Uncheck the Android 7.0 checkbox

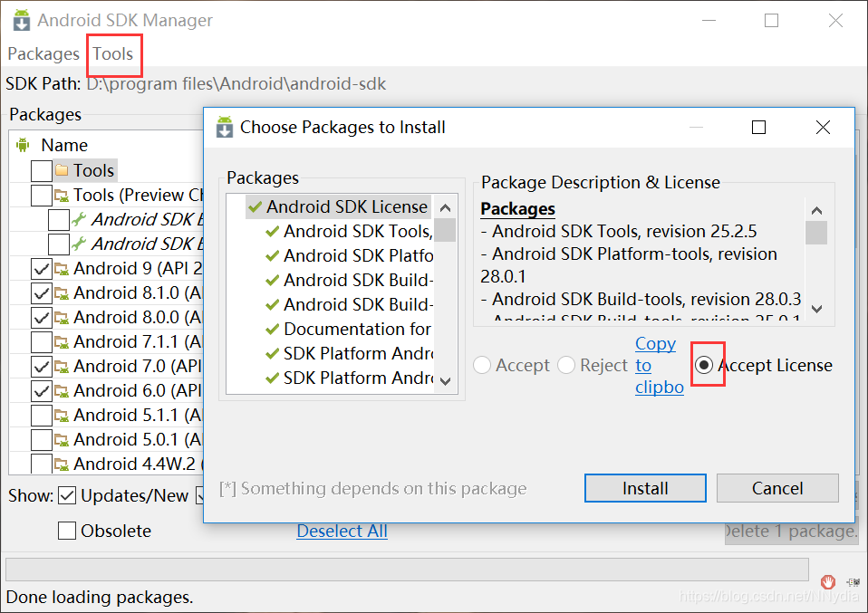42,366
